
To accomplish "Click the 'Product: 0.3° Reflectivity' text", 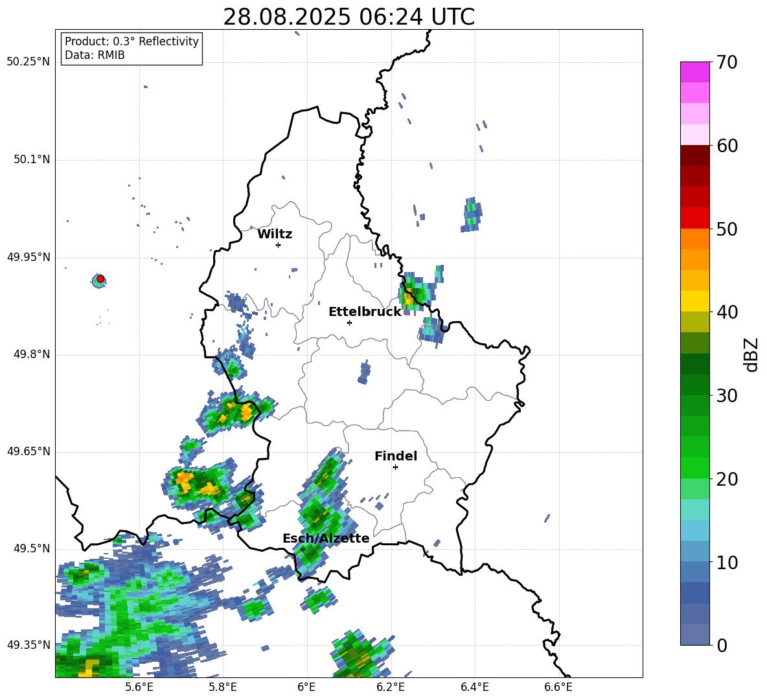I will pos(132,41).
